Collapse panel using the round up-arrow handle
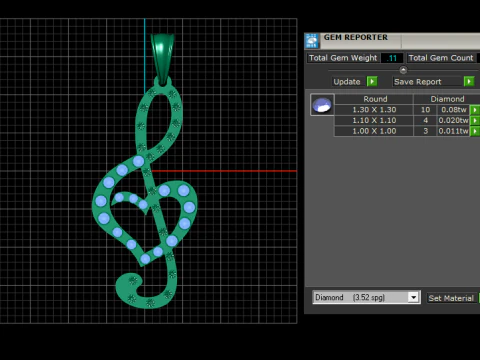 403,70
